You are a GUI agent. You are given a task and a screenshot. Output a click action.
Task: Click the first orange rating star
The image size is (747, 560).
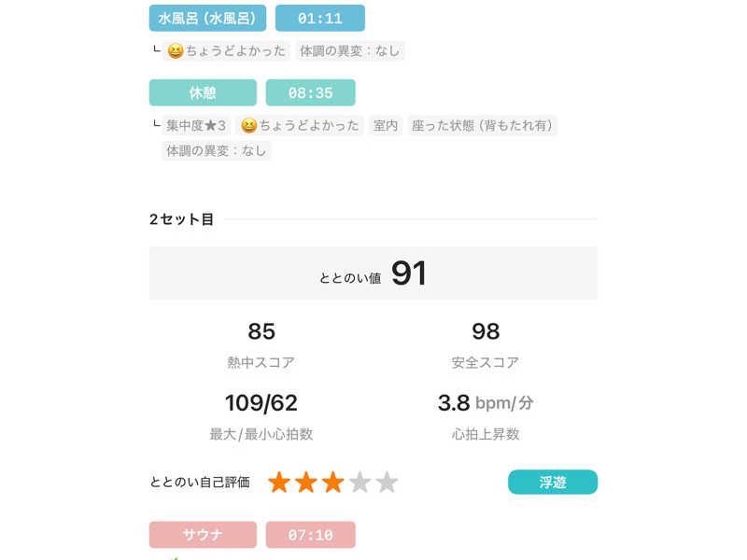[279, 482]
